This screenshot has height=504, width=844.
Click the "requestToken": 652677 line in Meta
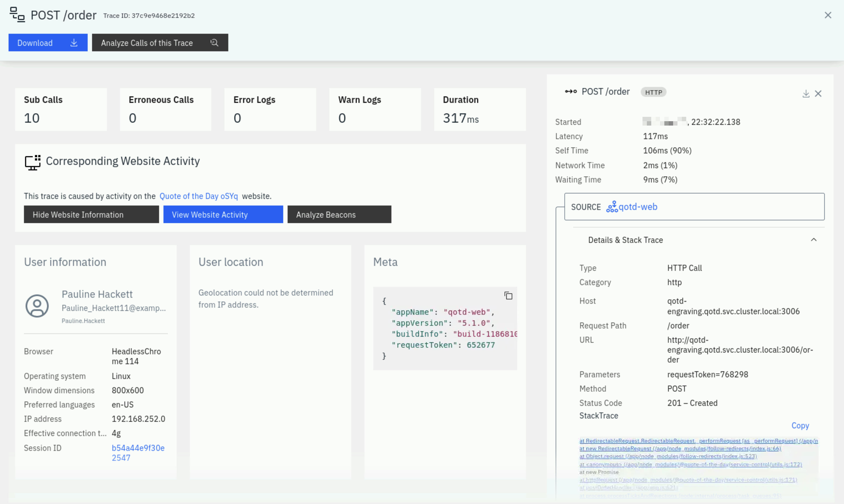(x=443, y=345)
